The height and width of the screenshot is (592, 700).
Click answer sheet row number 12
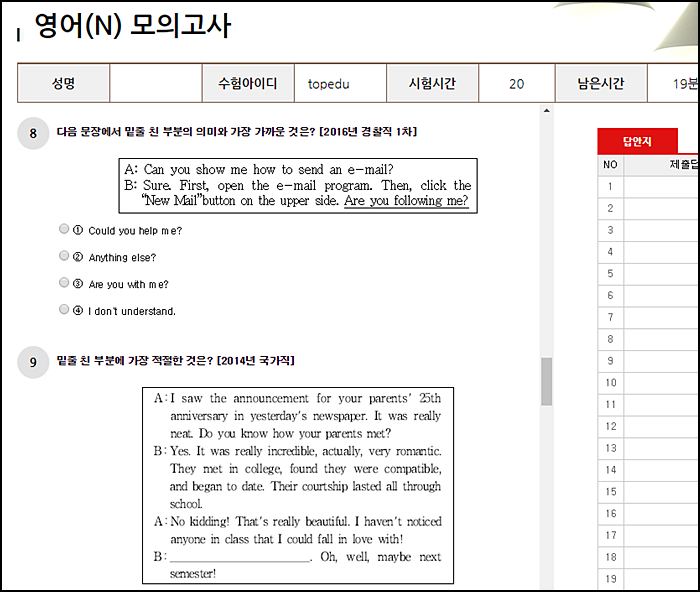pyautogui.click(x=611, y=426)
